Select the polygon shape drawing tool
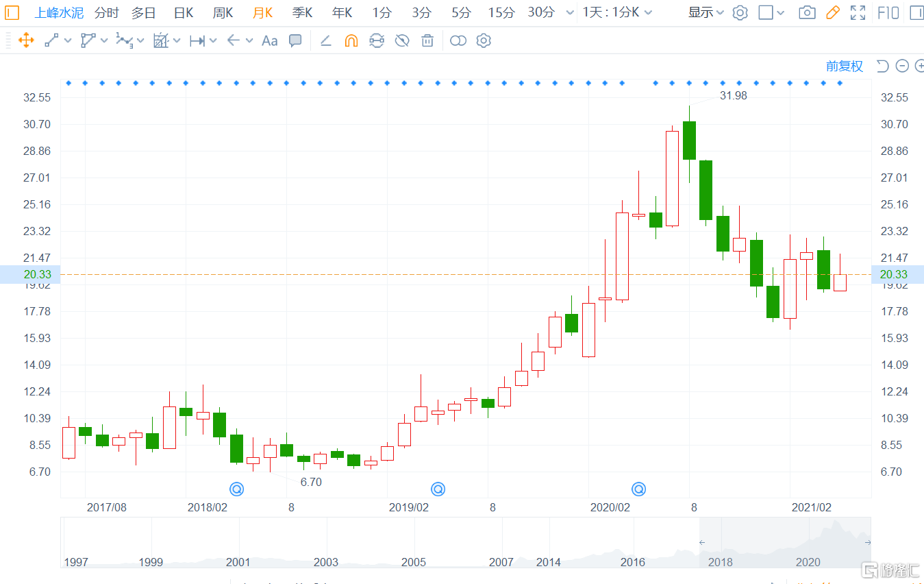The height and width of the screenshot is (584, 924). pyautogui.click(x=88, y=40)
